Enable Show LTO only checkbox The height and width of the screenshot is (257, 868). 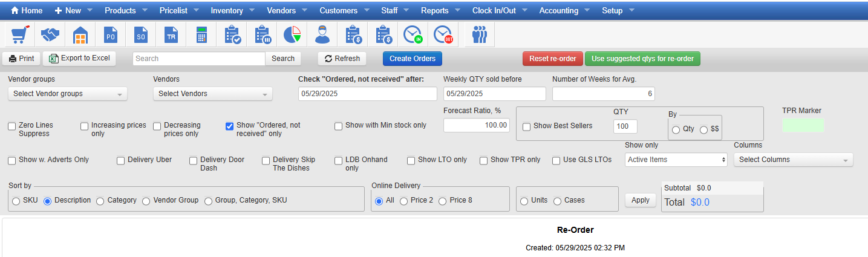[411, 161]
